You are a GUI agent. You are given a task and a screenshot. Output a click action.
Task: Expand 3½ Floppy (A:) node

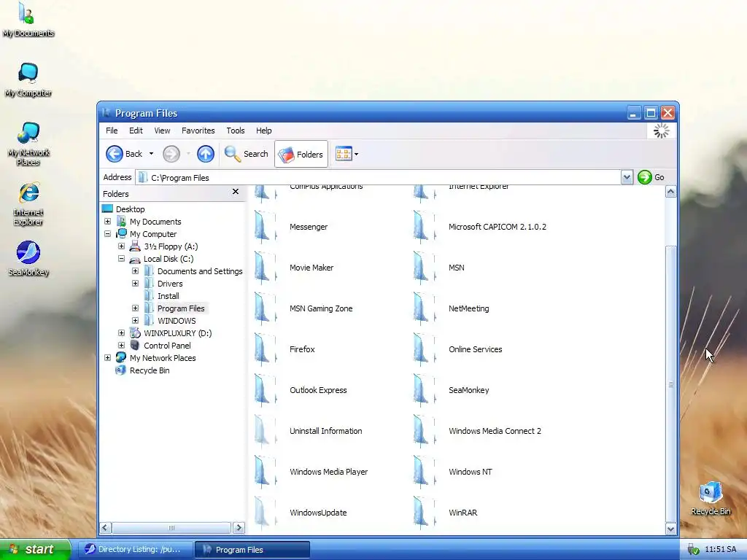122,246
